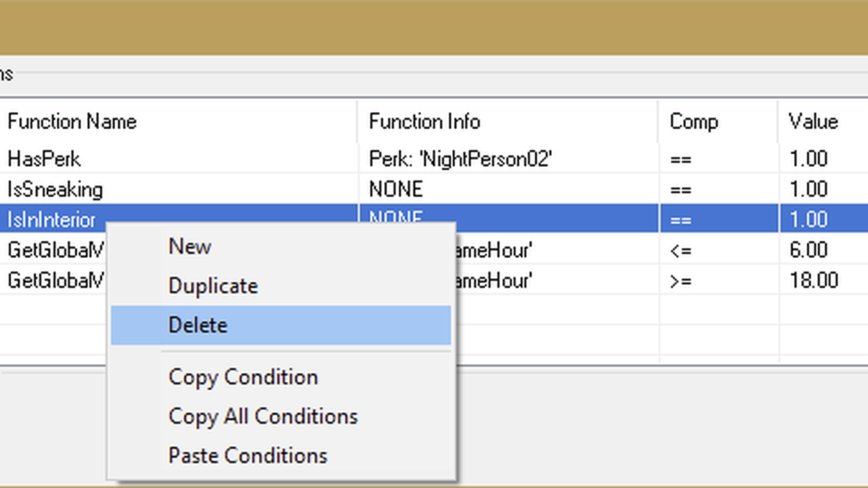The width and height of the screenshot is (868, 488).
Task: Select the HasPerk condition row
Action: 44,159
